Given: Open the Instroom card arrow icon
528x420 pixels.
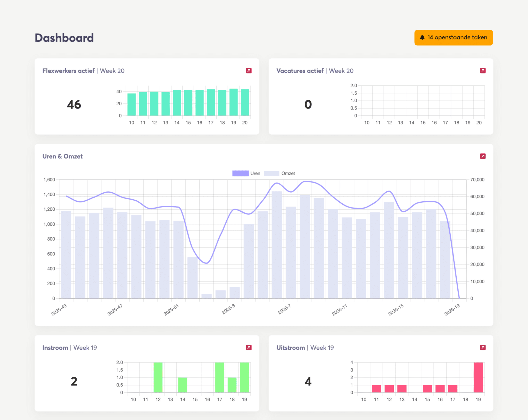Looking at the screenshot, I should (x=249, y=348).
